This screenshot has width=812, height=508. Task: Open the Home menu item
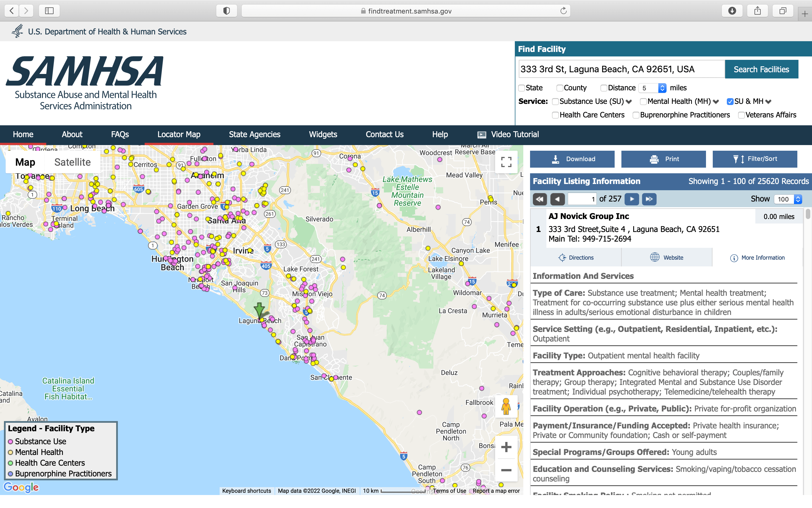click(x=23, y=134)
